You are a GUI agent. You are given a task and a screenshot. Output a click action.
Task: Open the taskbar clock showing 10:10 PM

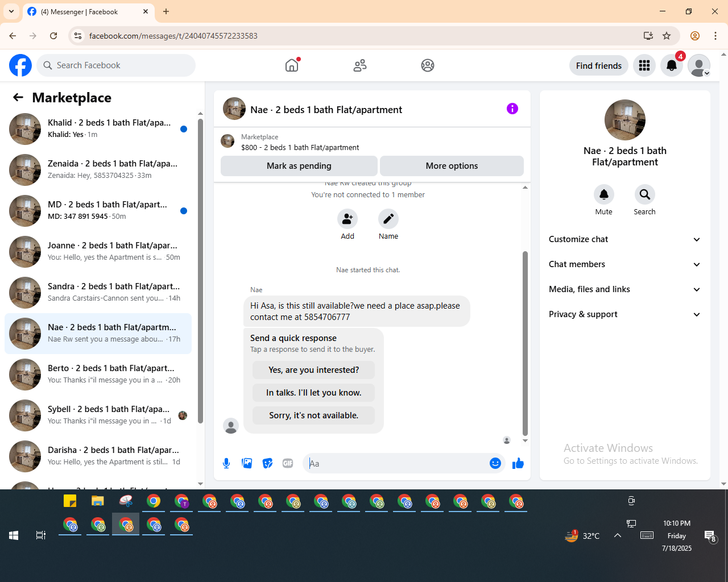[x=677, y=535]
